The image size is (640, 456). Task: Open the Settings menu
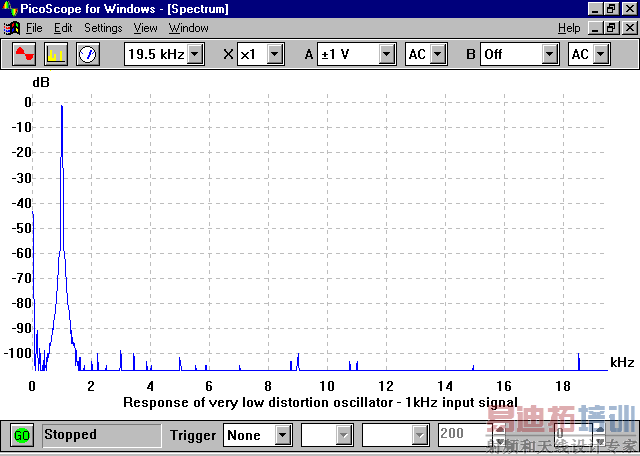click(x=103, y=28)
